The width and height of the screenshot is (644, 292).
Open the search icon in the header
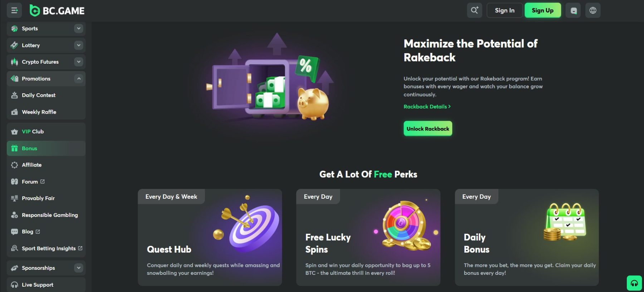pyautogui.click(x=474, y=10)
